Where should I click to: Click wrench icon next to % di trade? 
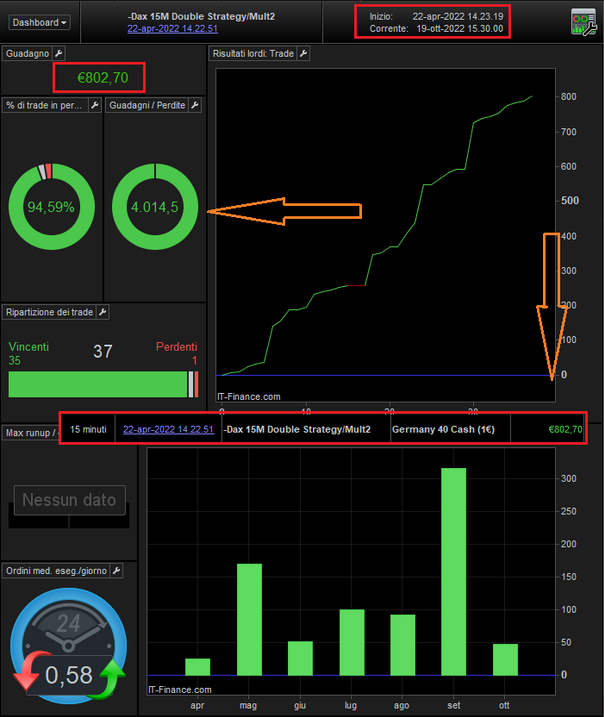95,105
